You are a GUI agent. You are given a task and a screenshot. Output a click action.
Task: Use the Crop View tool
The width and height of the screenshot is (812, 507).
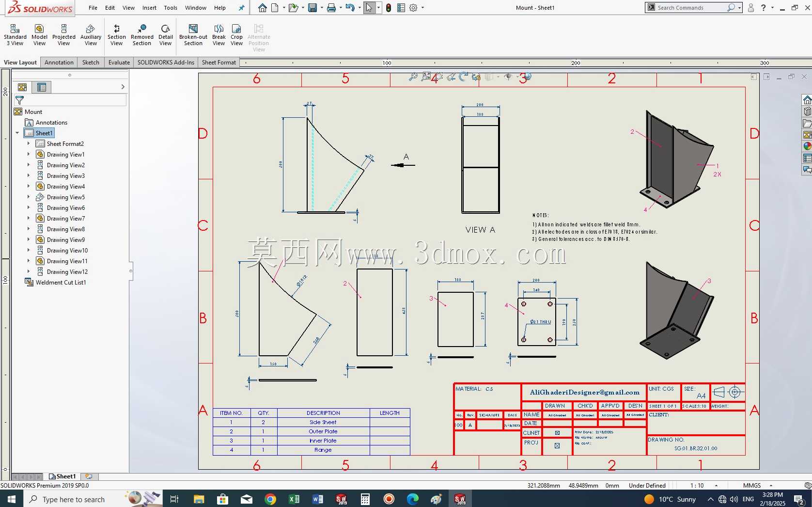(x=236, y=35)
